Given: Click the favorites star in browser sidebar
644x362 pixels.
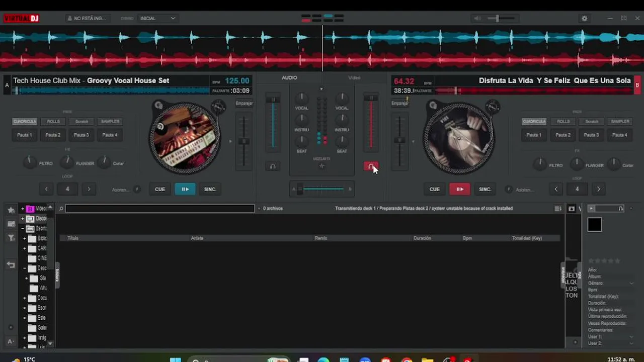Looking at the screenshot, I should 11,210.
